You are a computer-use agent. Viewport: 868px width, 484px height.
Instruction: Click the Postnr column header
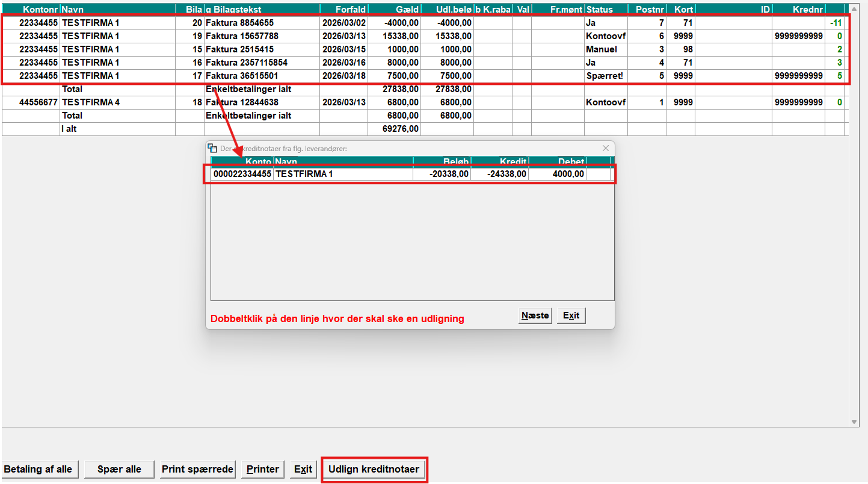647,10
